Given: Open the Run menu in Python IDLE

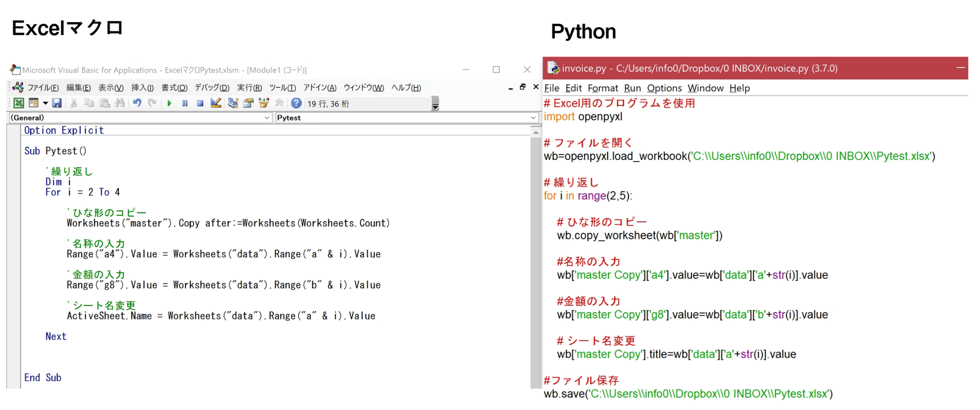Looking at the screenshot, I should pyautogui.click(x=632, y=88).
